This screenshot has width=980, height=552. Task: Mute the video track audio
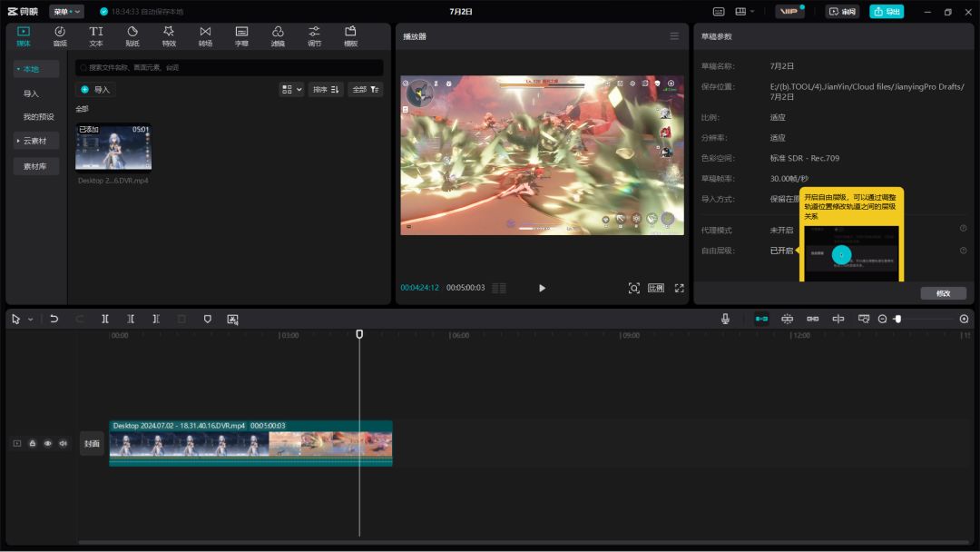64,443
